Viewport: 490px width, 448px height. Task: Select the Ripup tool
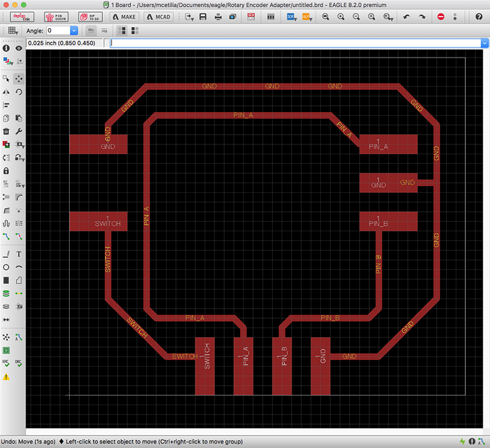pyautogui.click(x=19, y=236)
